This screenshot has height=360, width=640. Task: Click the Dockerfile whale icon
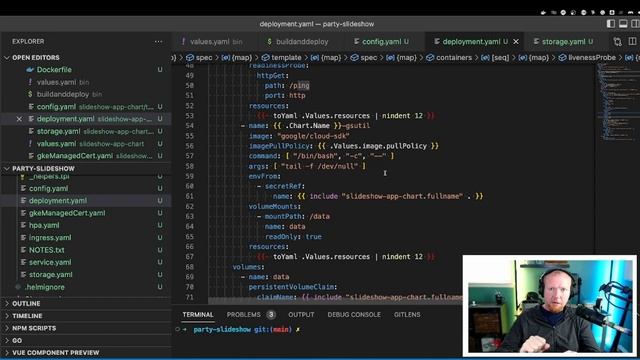[30, 70]
